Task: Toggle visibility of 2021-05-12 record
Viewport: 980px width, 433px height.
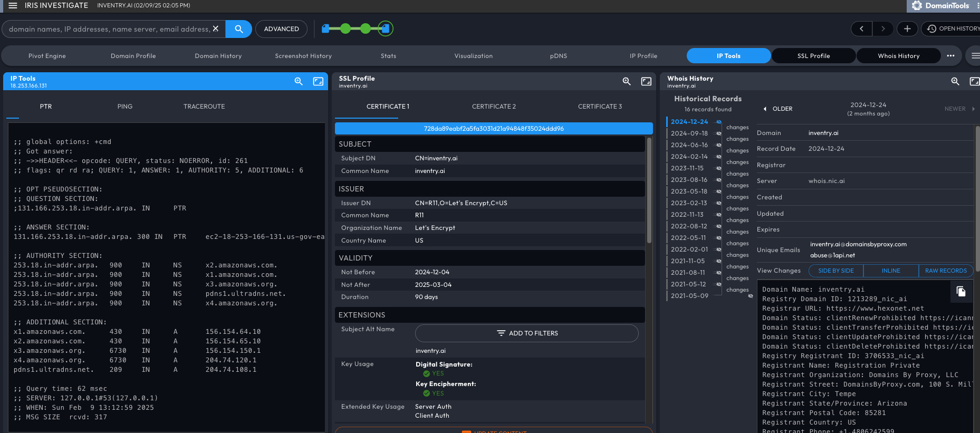Action: (x=718, y=284)
